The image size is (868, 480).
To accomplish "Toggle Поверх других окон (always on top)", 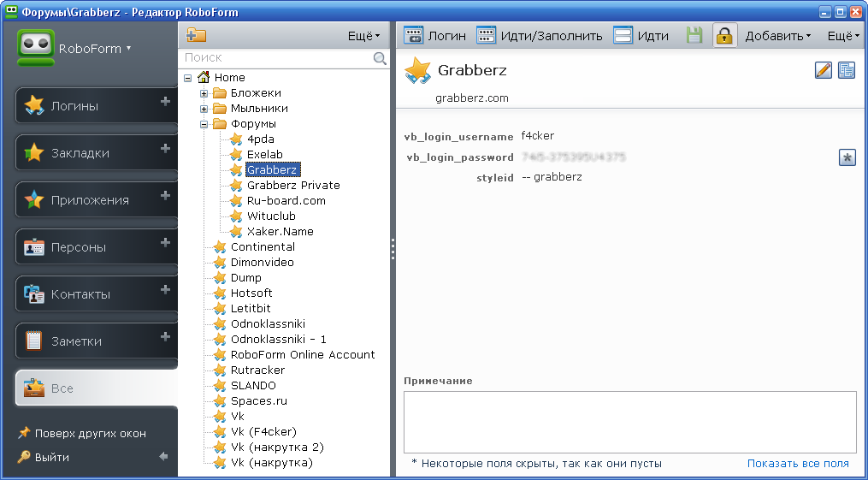I will tap(82, 433).
